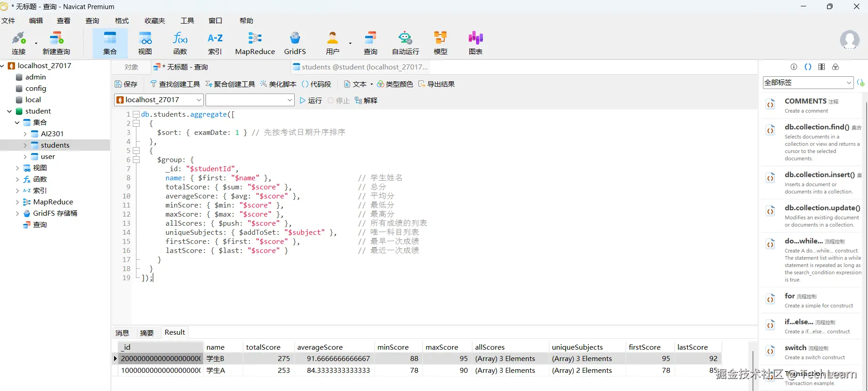This screenshot has height=391, width=868.
Task: Open the 收藏夹 favorites menu
Action: (x=155, y=21)
